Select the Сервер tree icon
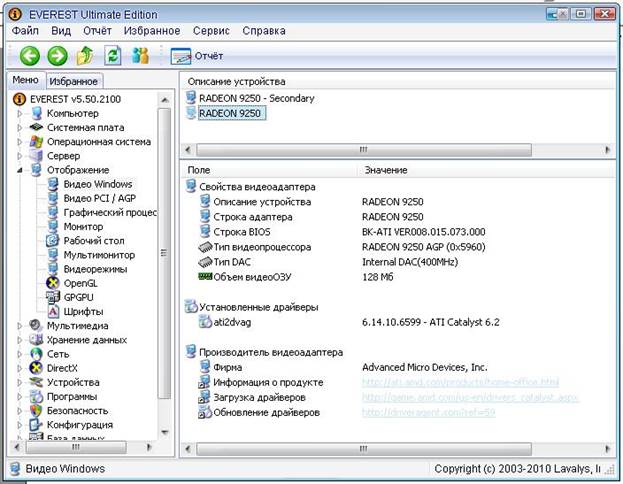Screen dimensions: 623x484 pos(36,156)
